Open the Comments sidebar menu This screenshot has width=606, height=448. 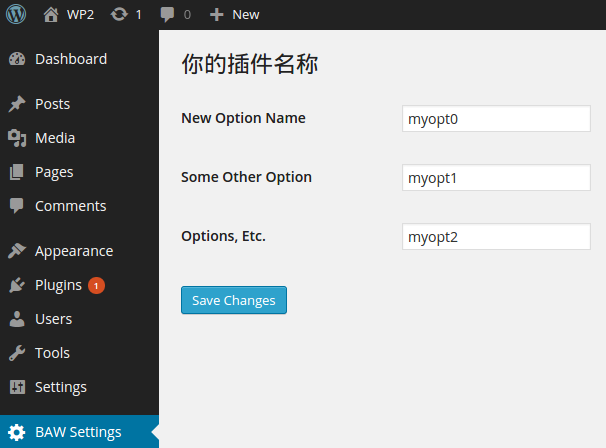tap(70, 206)
